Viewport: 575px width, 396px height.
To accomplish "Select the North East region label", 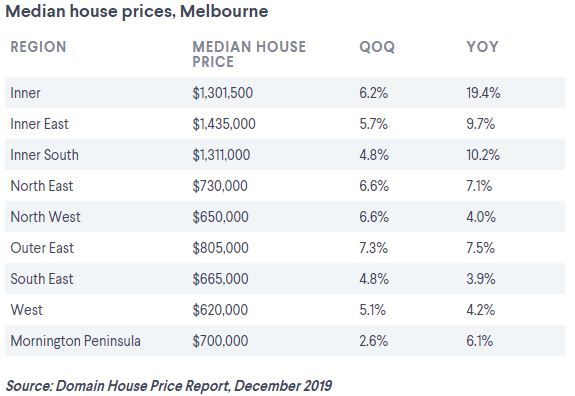I will click(42, 186).
